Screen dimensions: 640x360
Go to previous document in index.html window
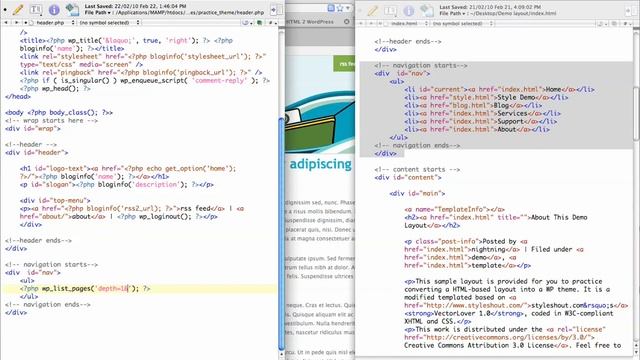361,24
